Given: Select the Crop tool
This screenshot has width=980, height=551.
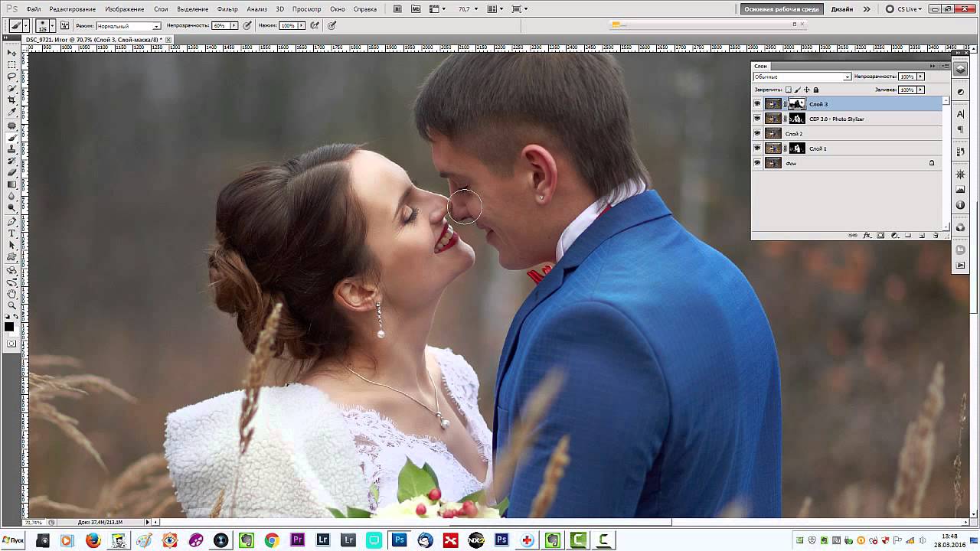Looking at the screenshot, I should tap(12, 100).
